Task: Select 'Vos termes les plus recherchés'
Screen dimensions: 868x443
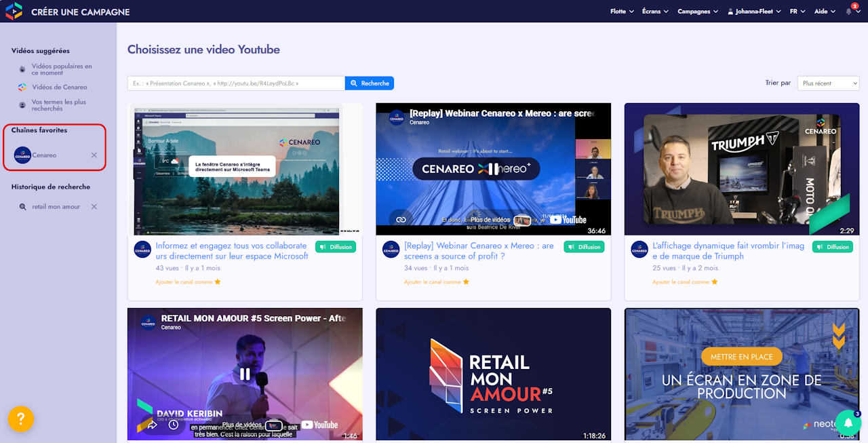Action: [x=59, y=105]
